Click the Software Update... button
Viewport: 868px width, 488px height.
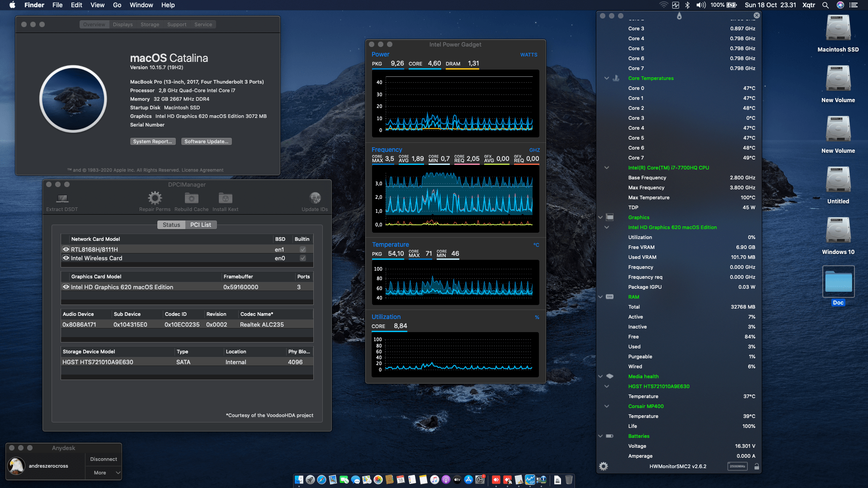coord(207,141)
